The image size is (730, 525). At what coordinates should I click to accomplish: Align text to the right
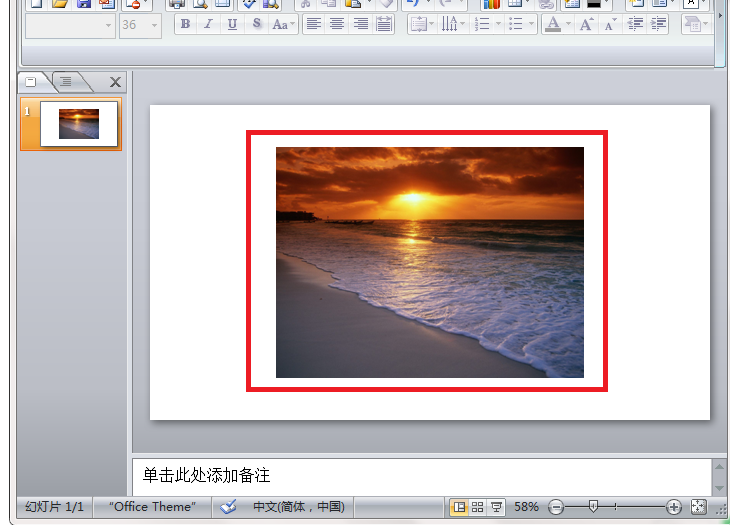click(x=361, y=24)
